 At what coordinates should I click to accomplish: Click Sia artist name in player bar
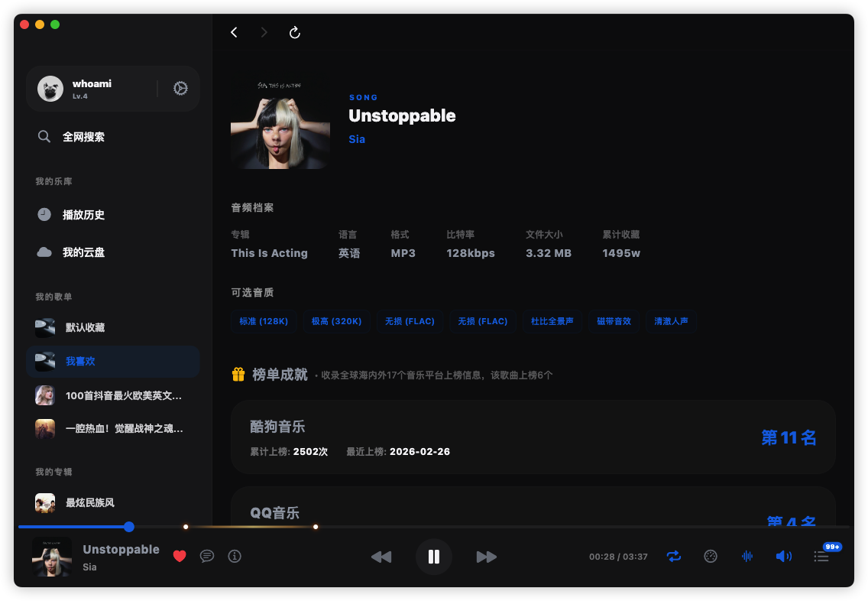pyautogui.click(x=89, y=567)
